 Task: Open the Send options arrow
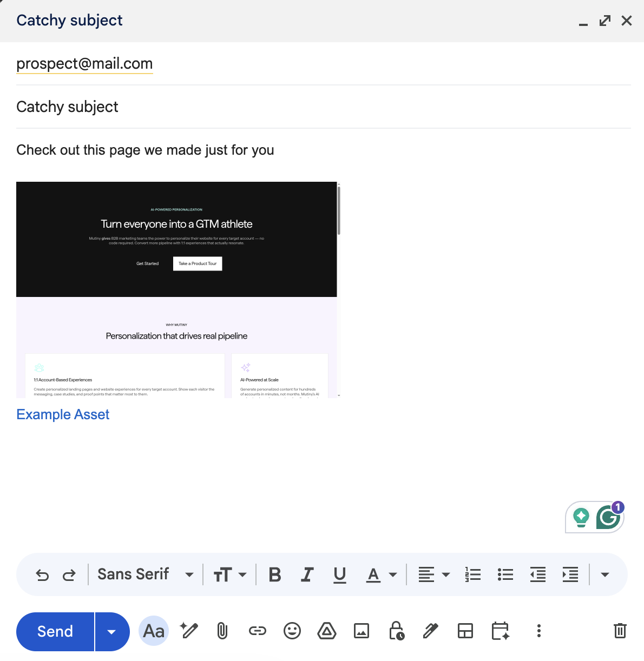112,632
